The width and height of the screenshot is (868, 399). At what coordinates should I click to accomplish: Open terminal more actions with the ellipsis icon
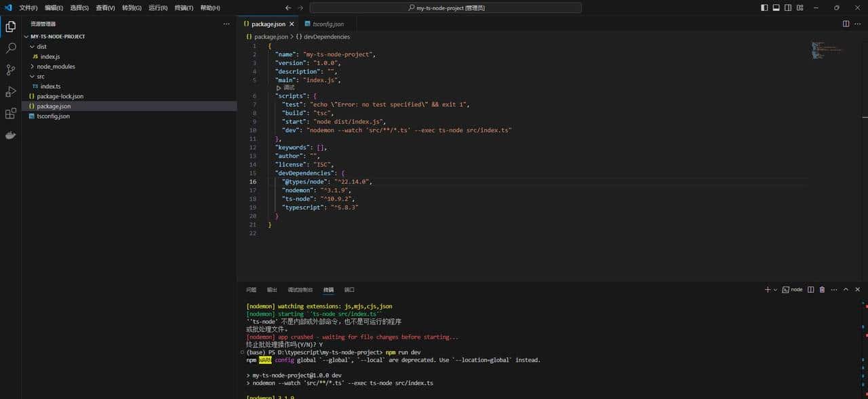pyautogui.click(x=834, y=289)
